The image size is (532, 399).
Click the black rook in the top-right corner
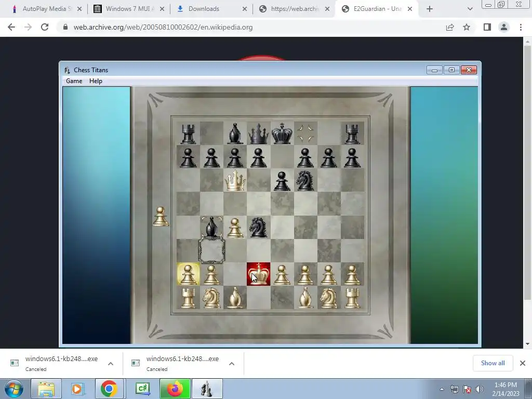coord(352,134)
